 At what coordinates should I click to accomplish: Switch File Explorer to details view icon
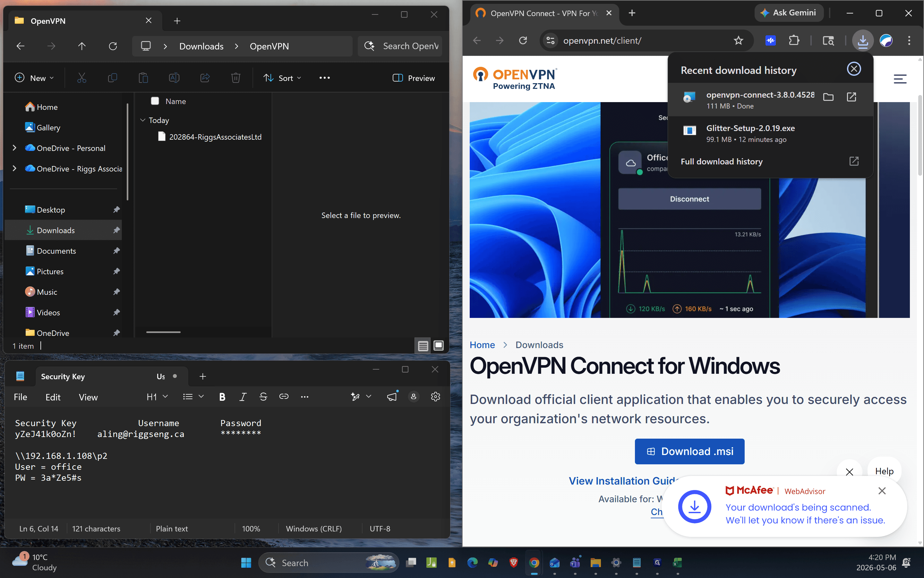point(423,346)
